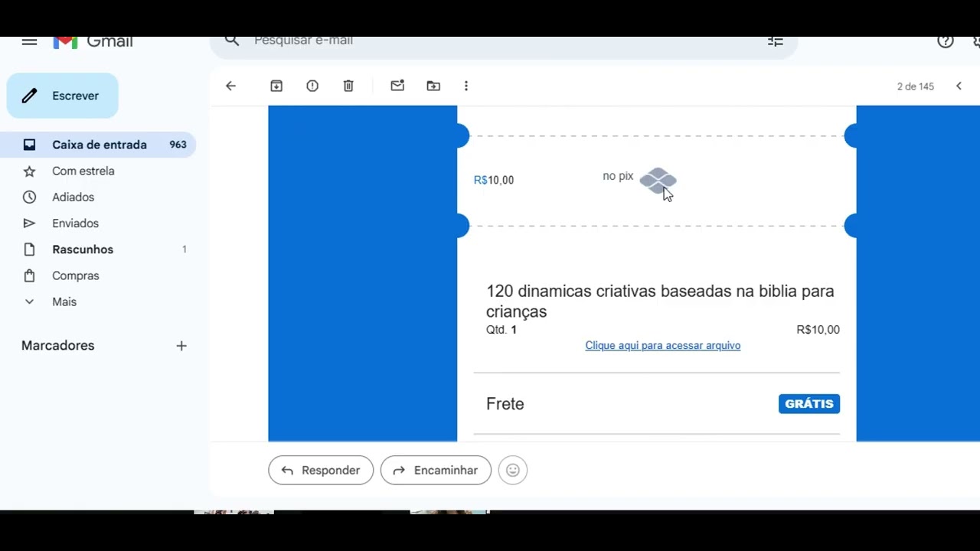Focus the Pesquisar e-mail search field
980x551 pixels.
(503, 45)
